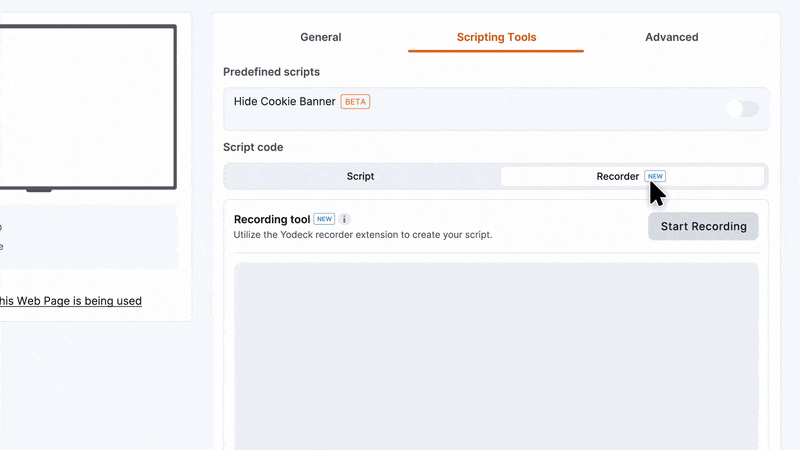Click the Predefined scripts section heading
This screenshot has height=450, width=800.
[271, 72]
